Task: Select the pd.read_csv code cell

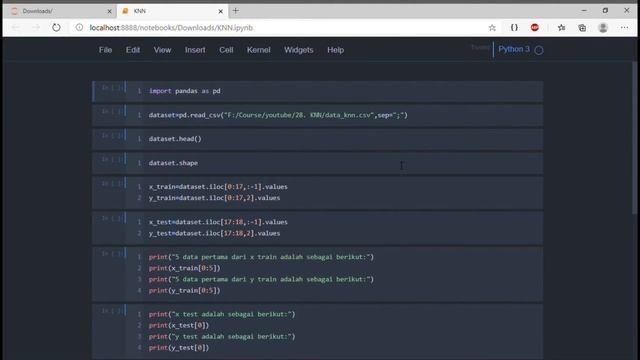Action: [318, 115]
